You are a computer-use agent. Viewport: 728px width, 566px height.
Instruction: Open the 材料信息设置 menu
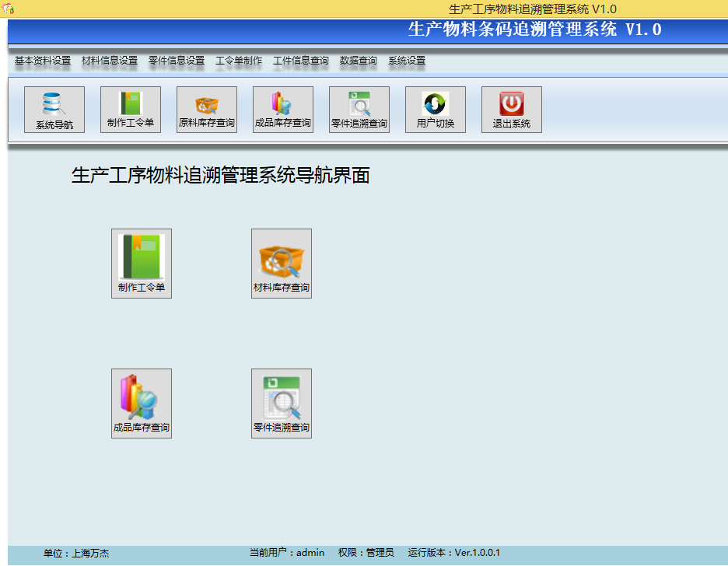(110, 61)
